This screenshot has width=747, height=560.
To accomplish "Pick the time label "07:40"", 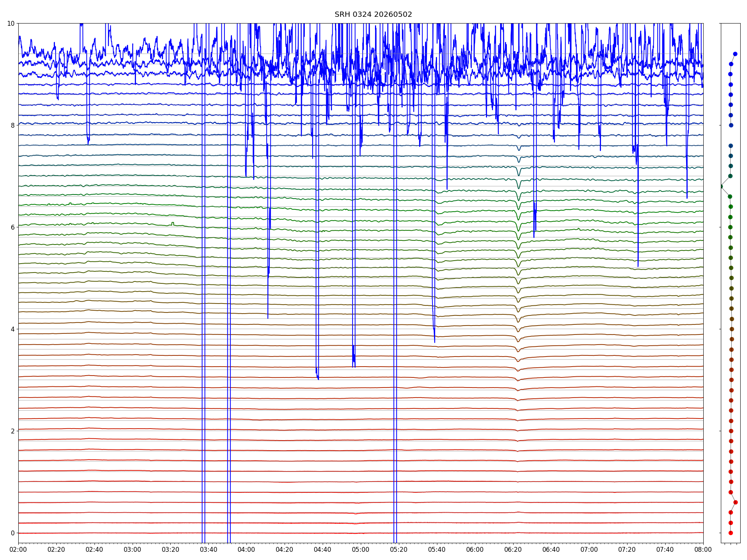I will 665,550.
